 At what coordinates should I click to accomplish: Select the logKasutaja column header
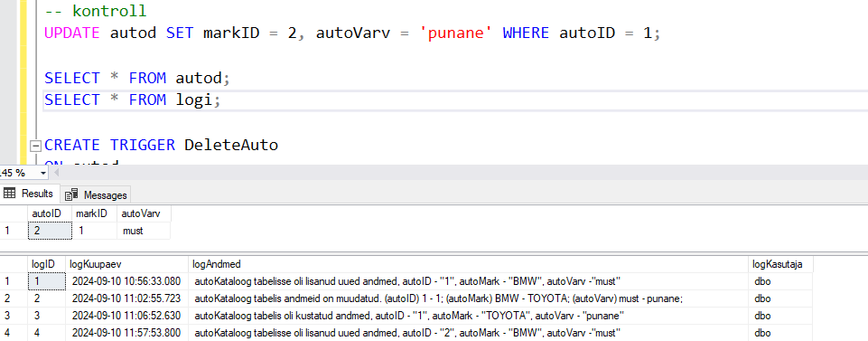point(781,264)
